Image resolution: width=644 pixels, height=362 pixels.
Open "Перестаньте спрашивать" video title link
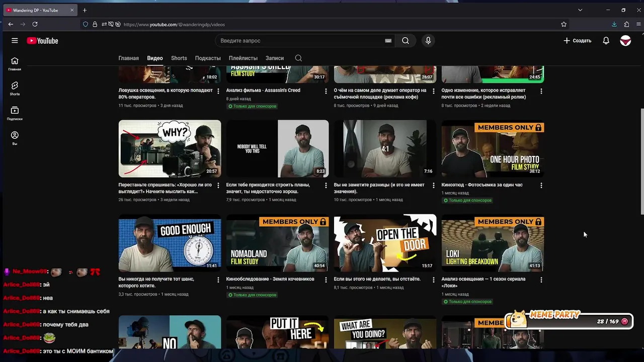(x=164, y=188)
